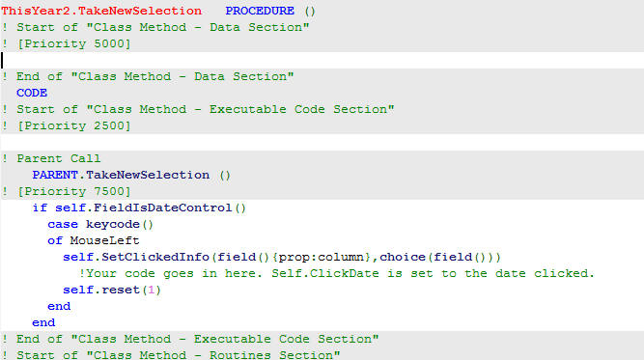The image size is (644, 360).
Task: Click the 'Your code goes in here' comment
Action: click(x=336, y=273)
